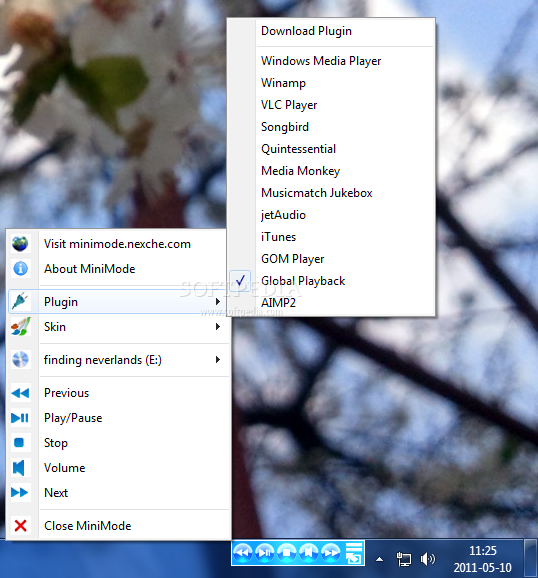Screen dimensions: 538x578
Task: Choose Previous from the context menu
Action: click(118, 393)
